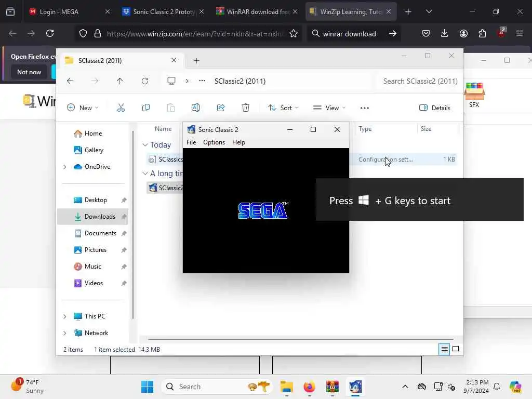This screenshot has height=399, width=532.
Task: Click the Share icon in Explorer toolbar
Action: (x=220, y=108)
